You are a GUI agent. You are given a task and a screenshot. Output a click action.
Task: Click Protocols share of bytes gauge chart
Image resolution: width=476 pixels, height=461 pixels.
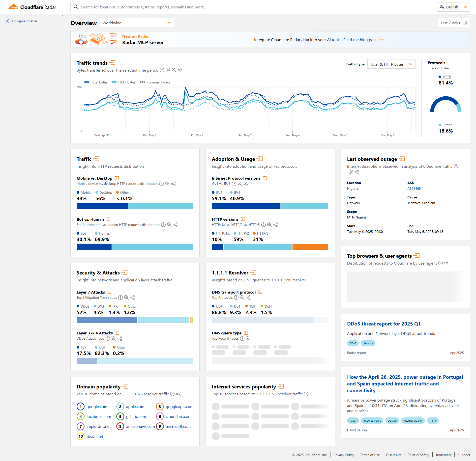(x=446, y=104)
